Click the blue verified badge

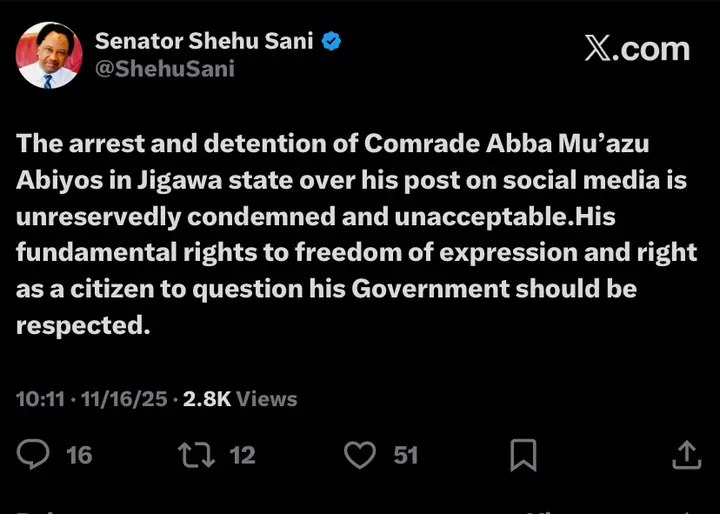(x=333, y=41)
